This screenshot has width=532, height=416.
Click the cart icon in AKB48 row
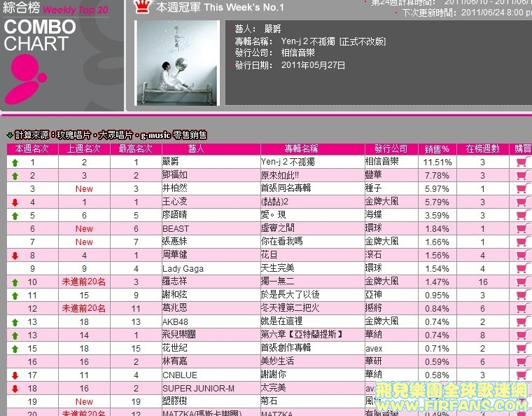522,321
